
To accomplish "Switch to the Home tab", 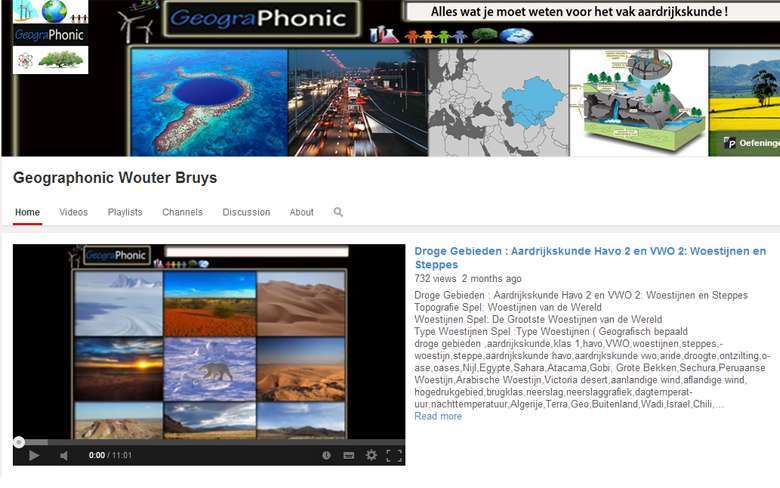I will (27, 212).
